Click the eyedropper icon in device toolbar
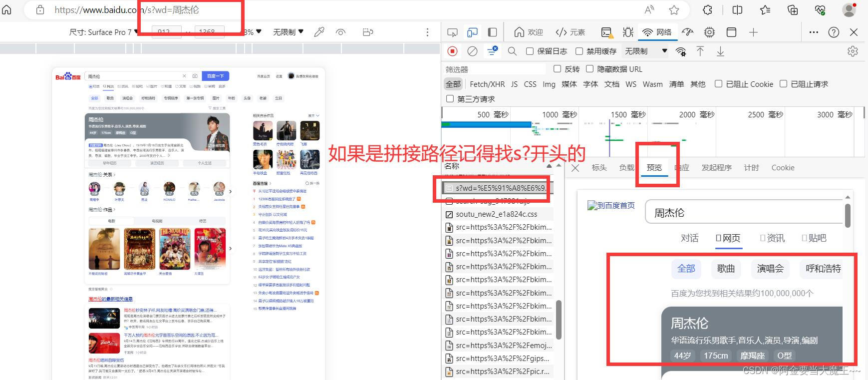Screen dimensions: 868x380 (x=319, y=32)
